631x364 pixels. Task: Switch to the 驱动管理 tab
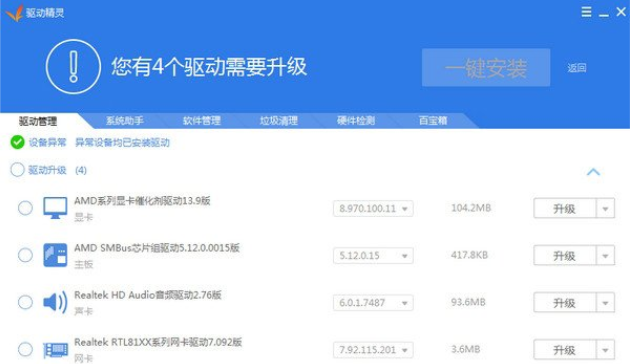[x=38, y=121]
